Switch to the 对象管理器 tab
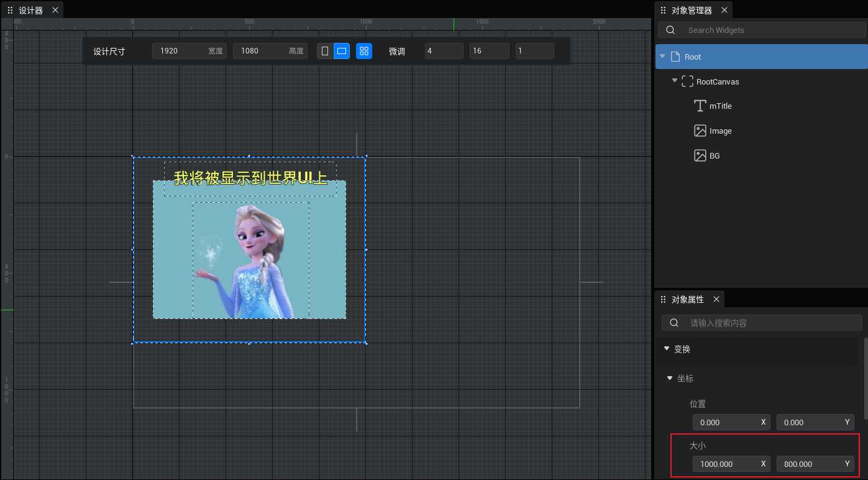 click(x=692, y=10)
